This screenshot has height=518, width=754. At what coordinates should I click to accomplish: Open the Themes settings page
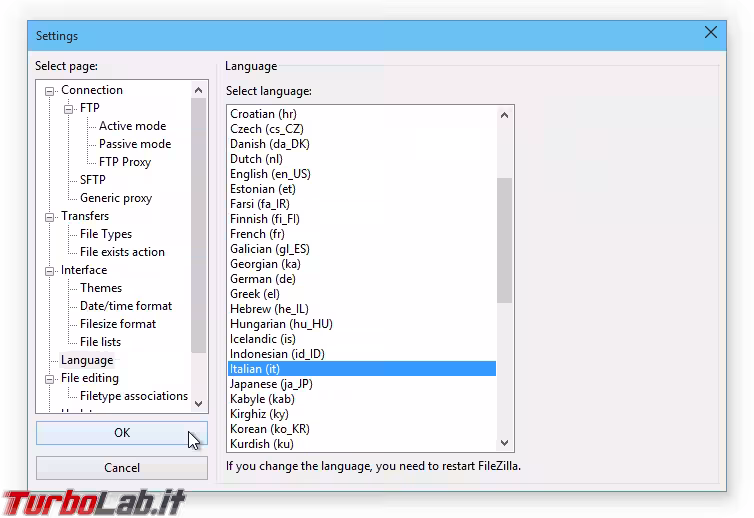[x=101, y=288]
